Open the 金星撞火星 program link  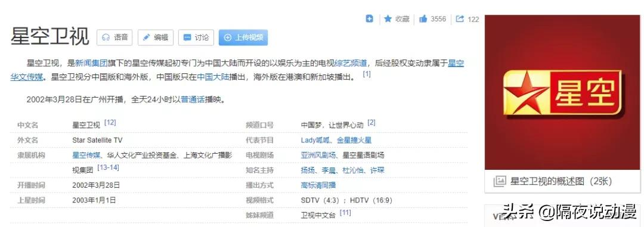click(354, 141)
